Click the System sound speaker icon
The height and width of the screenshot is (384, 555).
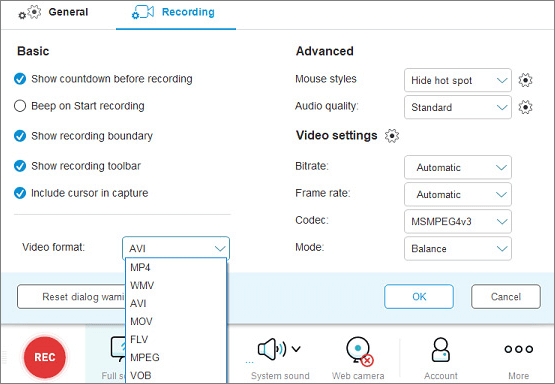tap(272, 349)
